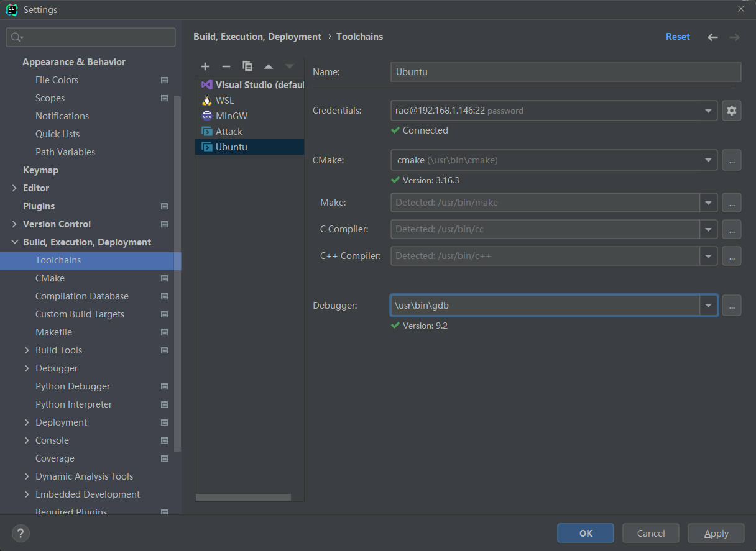The width and height of the screenshot is (756, 551).
Task: Browse for CMake executable
Action: click(732, 160)
